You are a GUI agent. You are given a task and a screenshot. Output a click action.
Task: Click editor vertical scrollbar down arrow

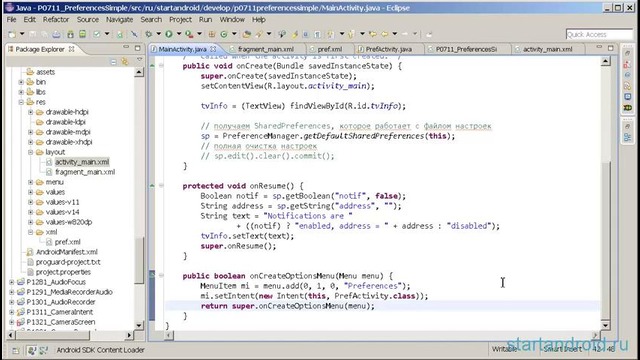click(x=606, y=325)
